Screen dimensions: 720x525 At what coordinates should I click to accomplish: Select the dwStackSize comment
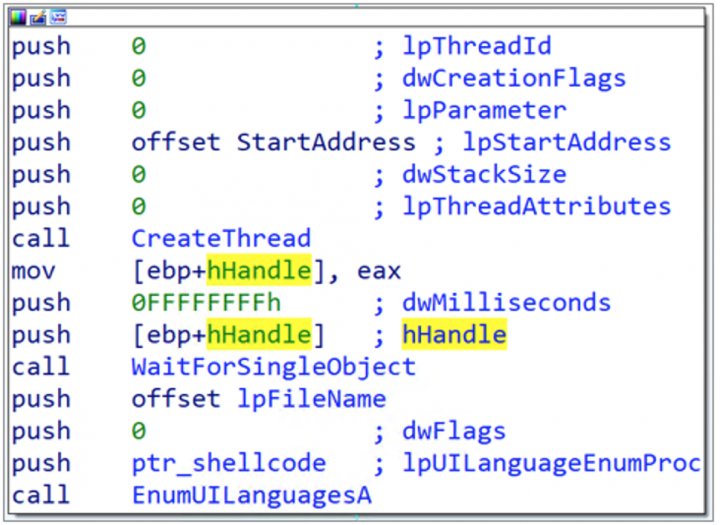tap(484, 175)
